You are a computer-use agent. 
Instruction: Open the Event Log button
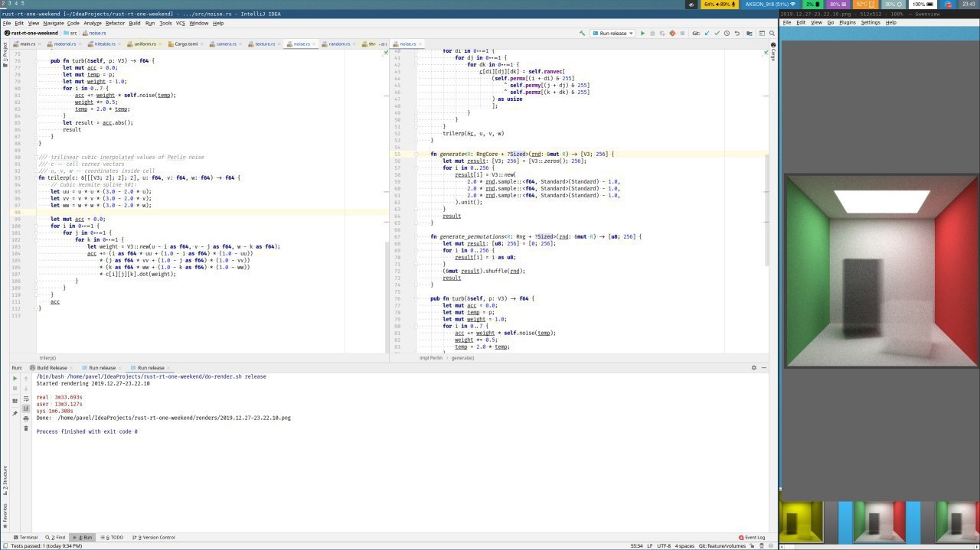pos(751,538)
